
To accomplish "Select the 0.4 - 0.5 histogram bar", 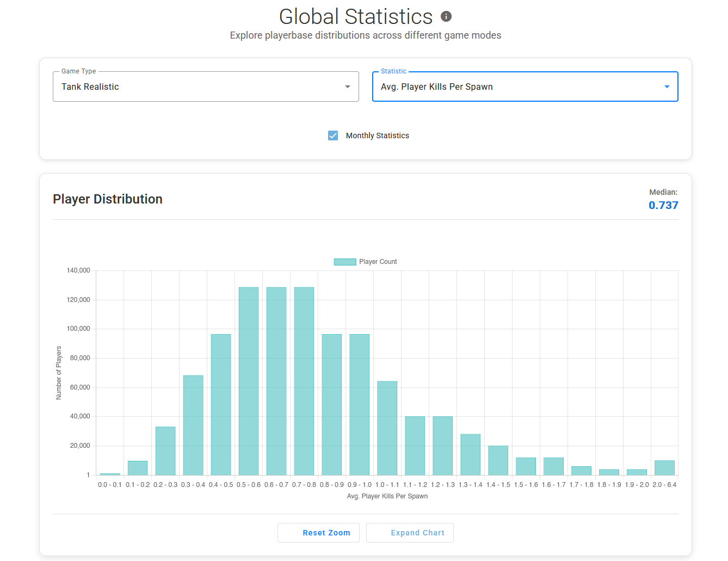I will click(x=221, y=405).
